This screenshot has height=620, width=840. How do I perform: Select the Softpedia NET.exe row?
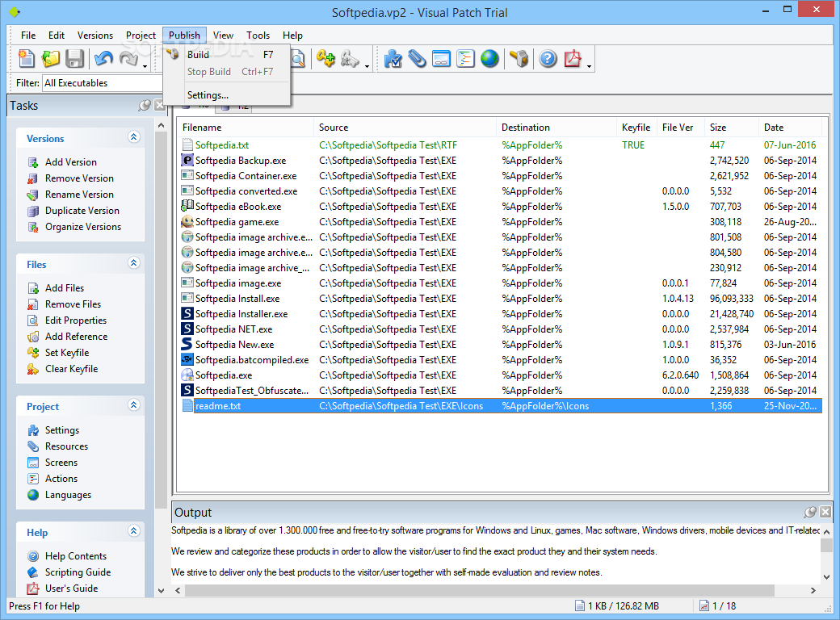pyautogui.click(x=499, y=329)
